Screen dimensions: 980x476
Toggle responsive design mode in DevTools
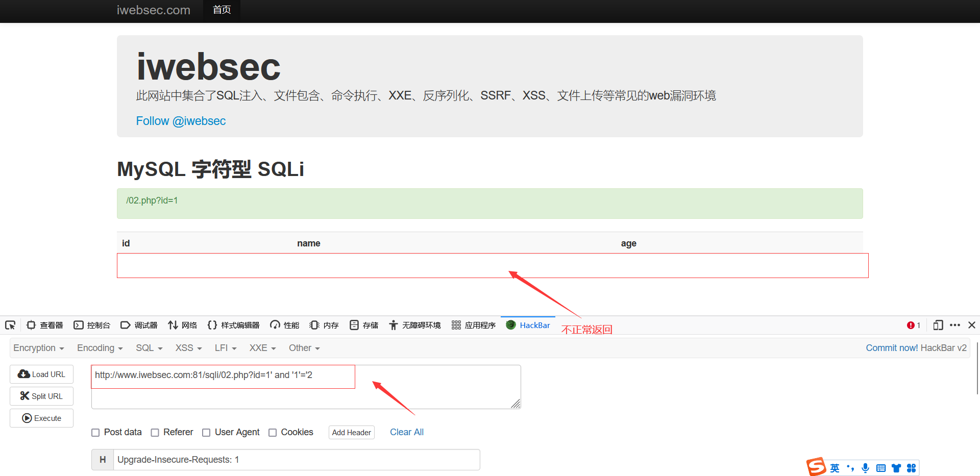tap(938, 325)
